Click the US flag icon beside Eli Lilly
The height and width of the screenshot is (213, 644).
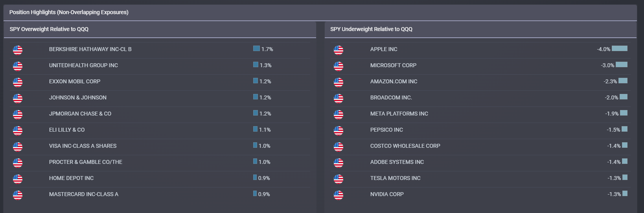(18, 131)
